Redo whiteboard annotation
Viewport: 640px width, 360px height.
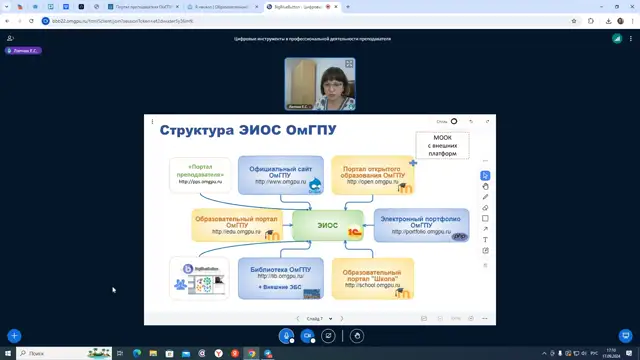coord(487,121)
